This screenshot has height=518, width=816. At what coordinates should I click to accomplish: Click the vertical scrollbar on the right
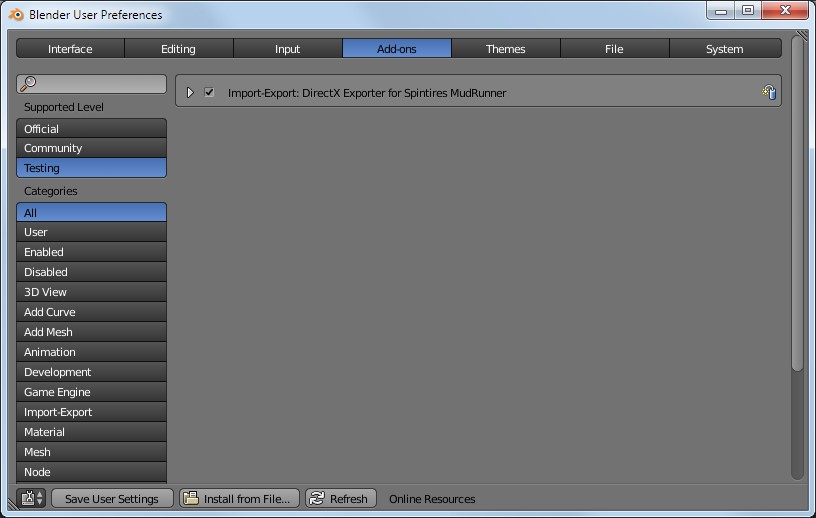tap(797, 203)
